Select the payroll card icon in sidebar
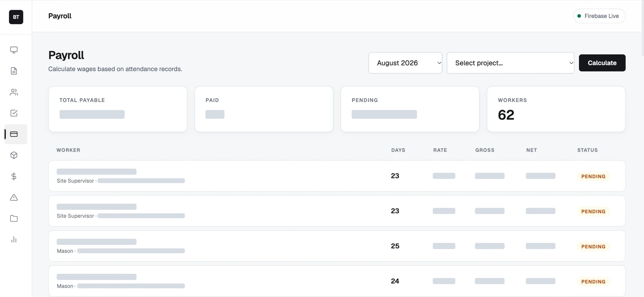Viewport: 644px width, 297px height. point(14,134)
